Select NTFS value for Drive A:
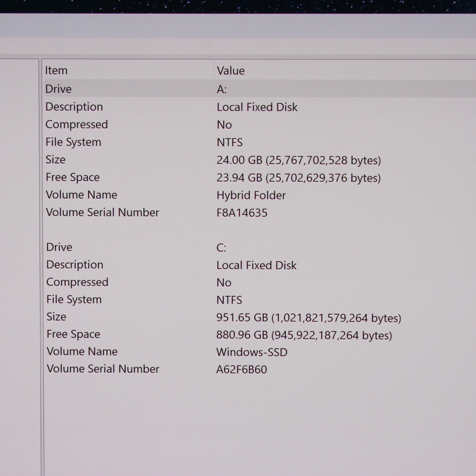 click(x=230, y=142)
